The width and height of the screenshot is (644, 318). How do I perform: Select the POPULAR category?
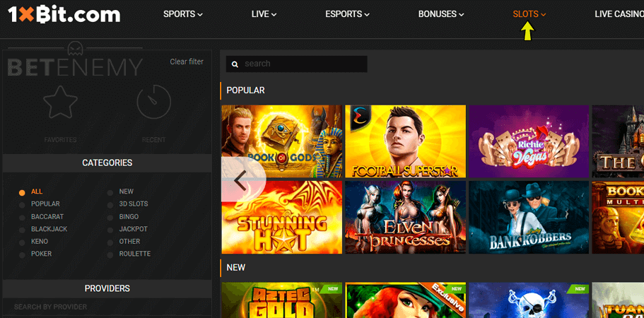pyautogui.click(x=45, y=204)
